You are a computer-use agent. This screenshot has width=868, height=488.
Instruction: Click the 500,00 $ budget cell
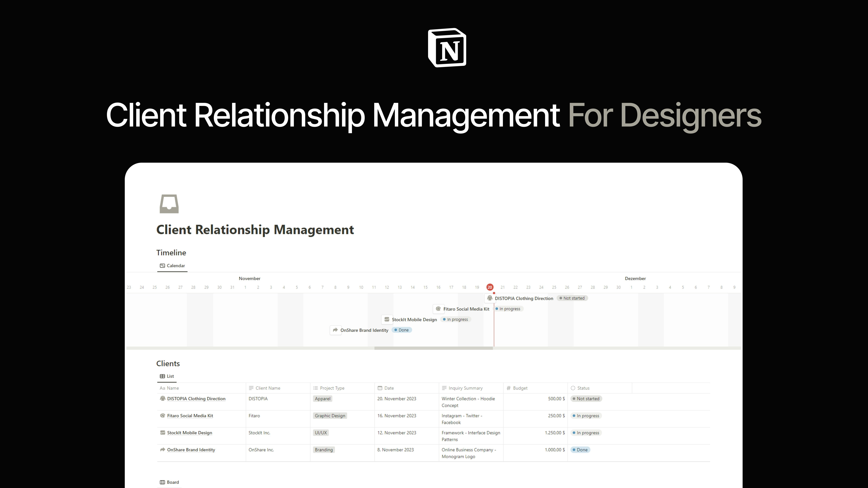point(535,402)
